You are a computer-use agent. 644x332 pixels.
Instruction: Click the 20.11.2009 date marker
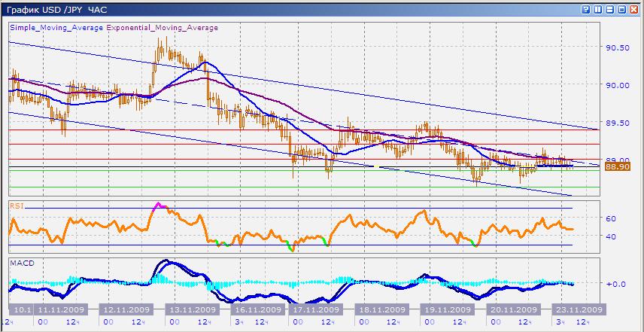pos(512,309)
